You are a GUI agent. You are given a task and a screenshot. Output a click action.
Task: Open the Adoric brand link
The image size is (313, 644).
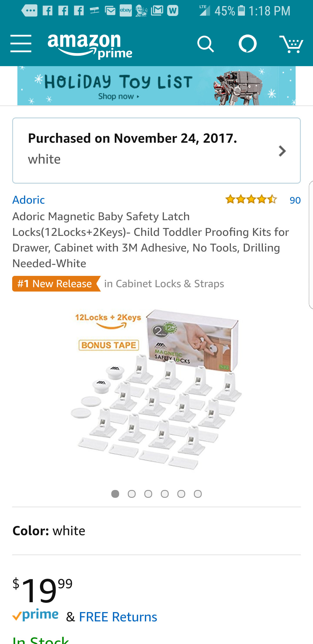(x=28, y=200)
